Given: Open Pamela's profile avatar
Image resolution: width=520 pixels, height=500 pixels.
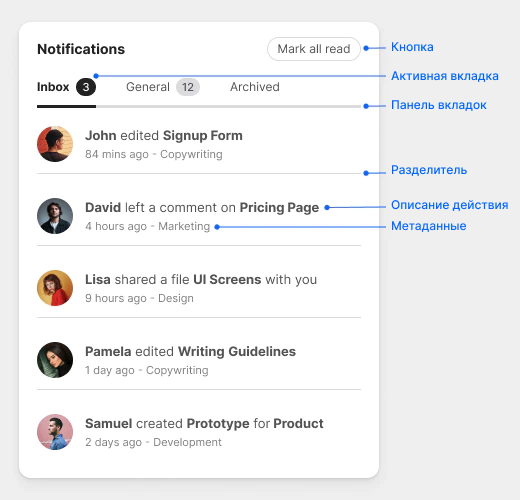Looking at the screenshot, I should [55, 360].
